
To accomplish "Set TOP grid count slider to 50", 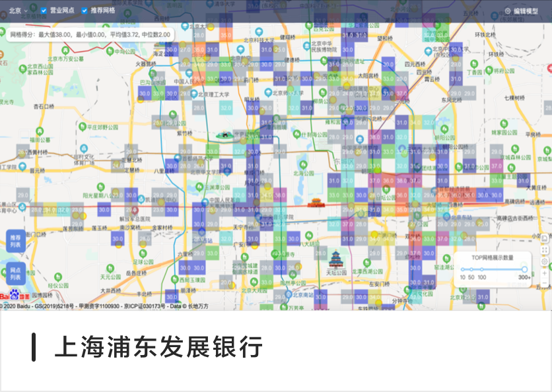I will pos(471,269).
